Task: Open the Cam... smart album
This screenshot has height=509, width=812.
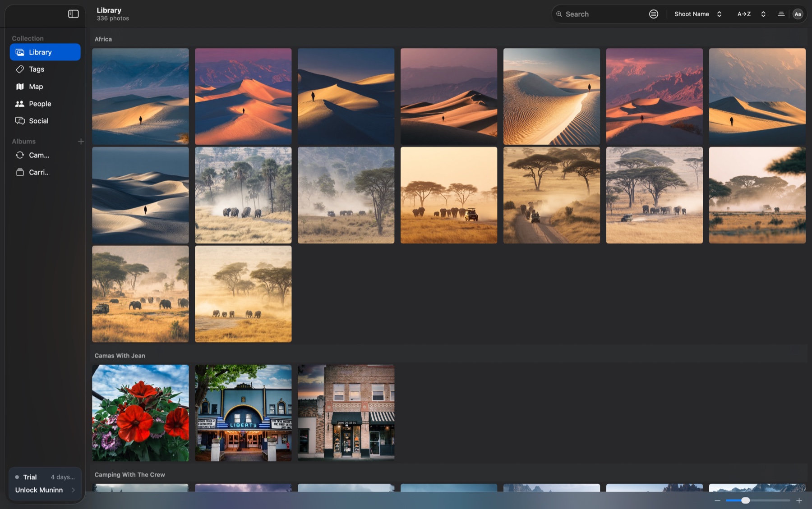Action: (45, 155)
